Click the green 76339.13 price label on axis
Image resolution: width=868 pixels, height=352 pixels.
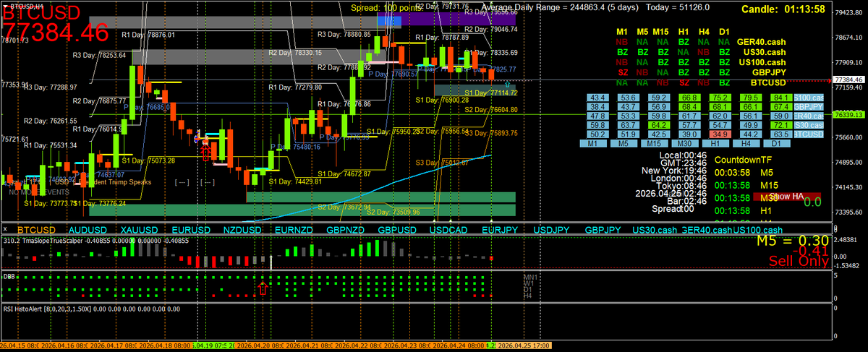coord(849,114)
